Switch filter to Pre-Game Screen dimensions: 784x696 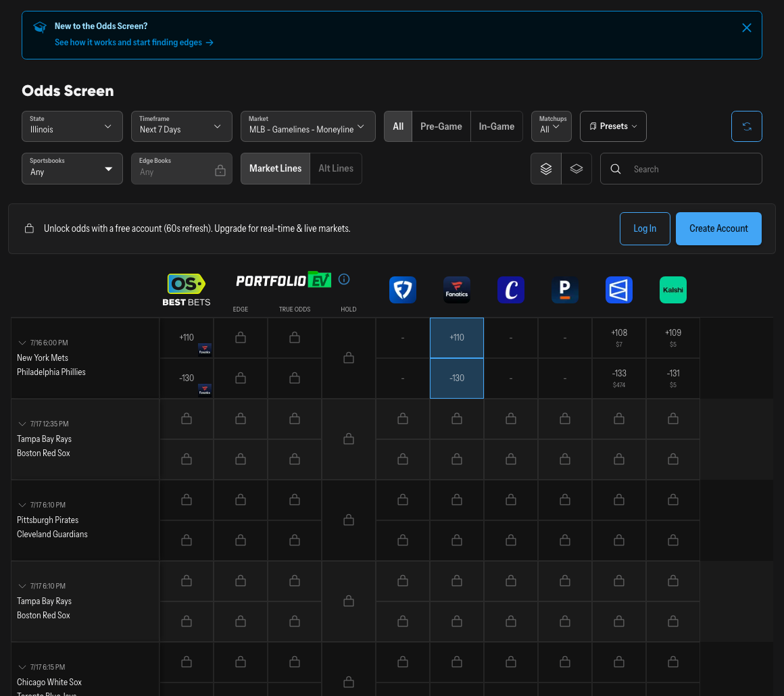pos(441,126)
